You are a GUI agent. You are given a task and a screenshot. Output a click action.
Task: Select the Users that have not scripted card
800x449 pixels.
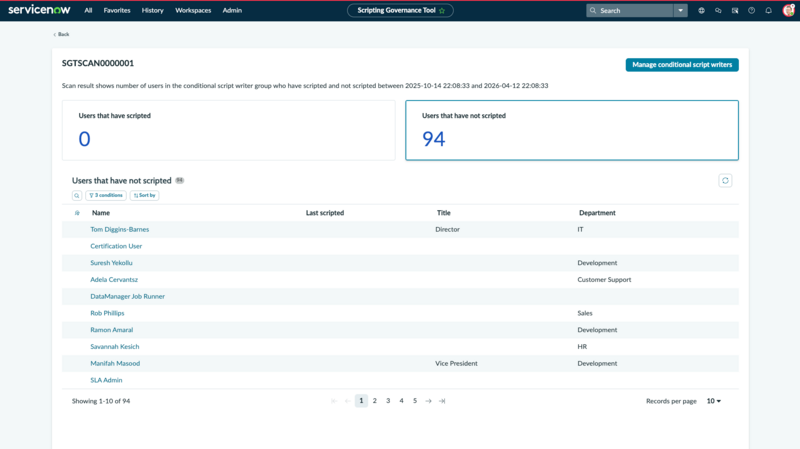tap(572, 130)
